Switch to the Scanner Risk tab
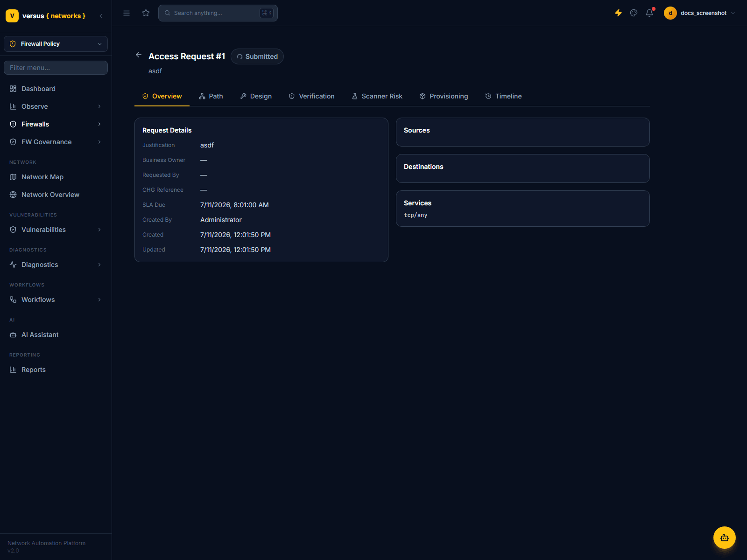This screenshot has width=747, height=560. (377, 96)
